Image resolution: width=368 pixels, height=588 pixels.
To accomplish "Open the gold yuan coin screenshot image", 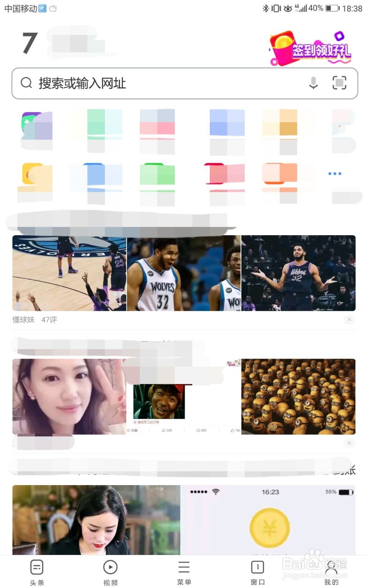I will tap(268, 520).
